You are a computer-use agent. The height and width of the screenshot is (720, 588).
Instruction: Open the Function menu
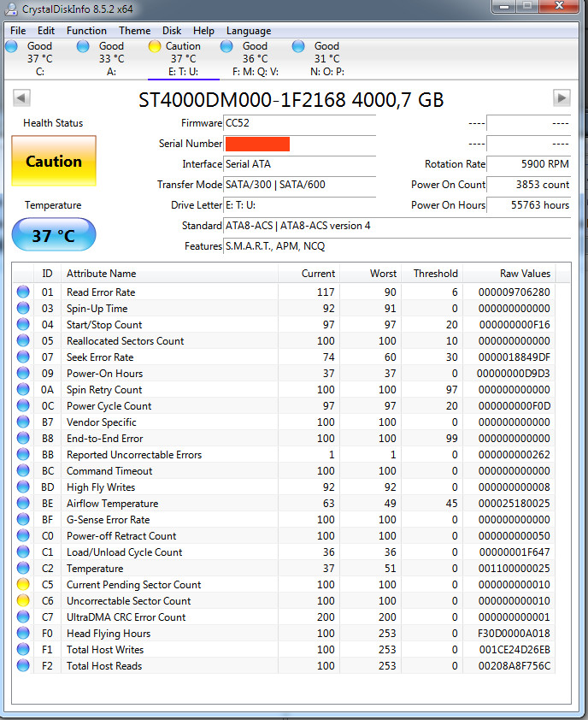coord(86,31)
